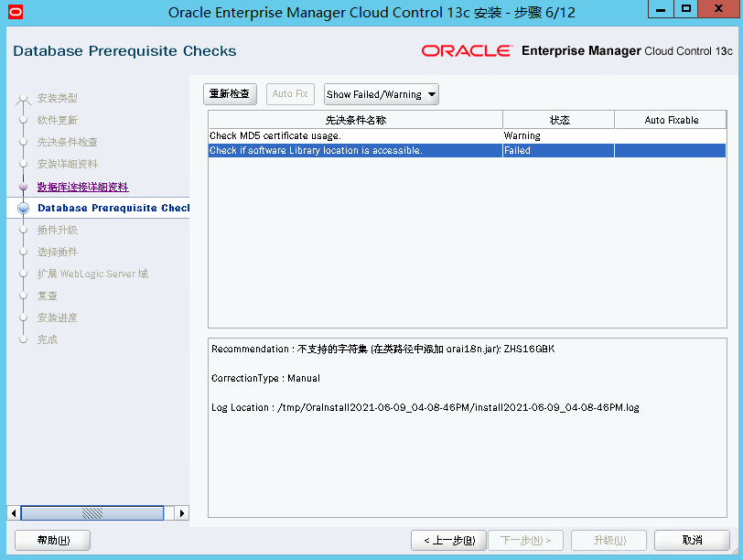Click the 安装类型 step in the sidebar

coord(58,98)
